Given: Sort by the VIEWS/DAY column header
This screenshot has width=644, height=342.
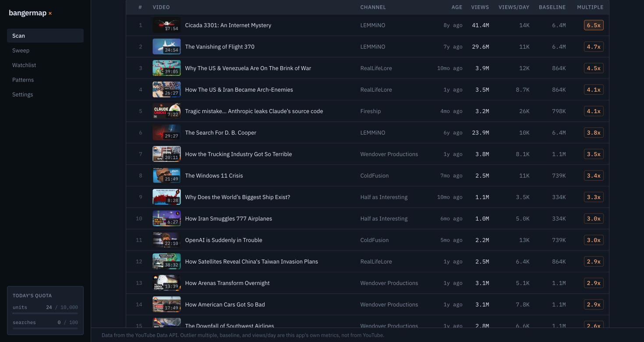Looking at the screenshot, I should 514,7.
